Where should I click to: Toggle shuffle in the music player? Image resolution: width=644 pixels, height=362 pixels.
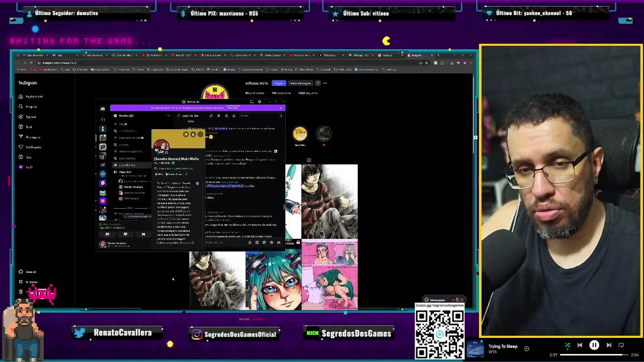tap(568, 345)
